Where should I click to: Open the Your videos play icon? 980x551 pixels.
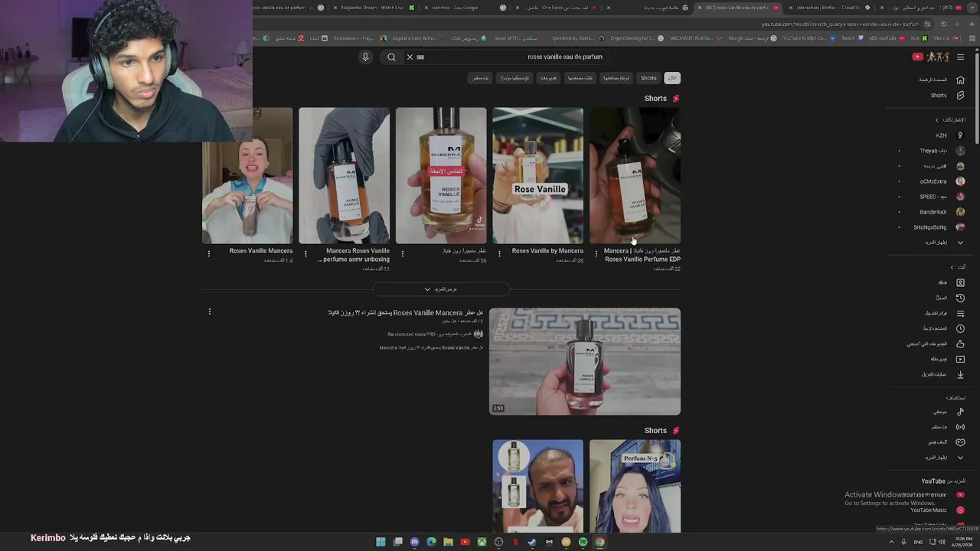pyautogui.click(x=960, y=359)
